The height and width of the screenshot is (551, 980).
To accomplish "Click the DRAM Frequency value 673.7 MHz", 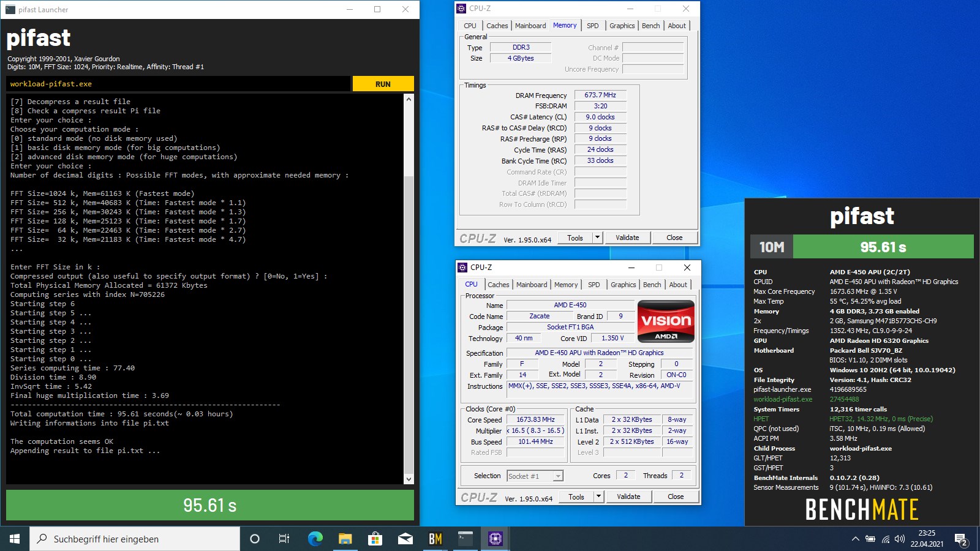I will [x=600, y=95].
